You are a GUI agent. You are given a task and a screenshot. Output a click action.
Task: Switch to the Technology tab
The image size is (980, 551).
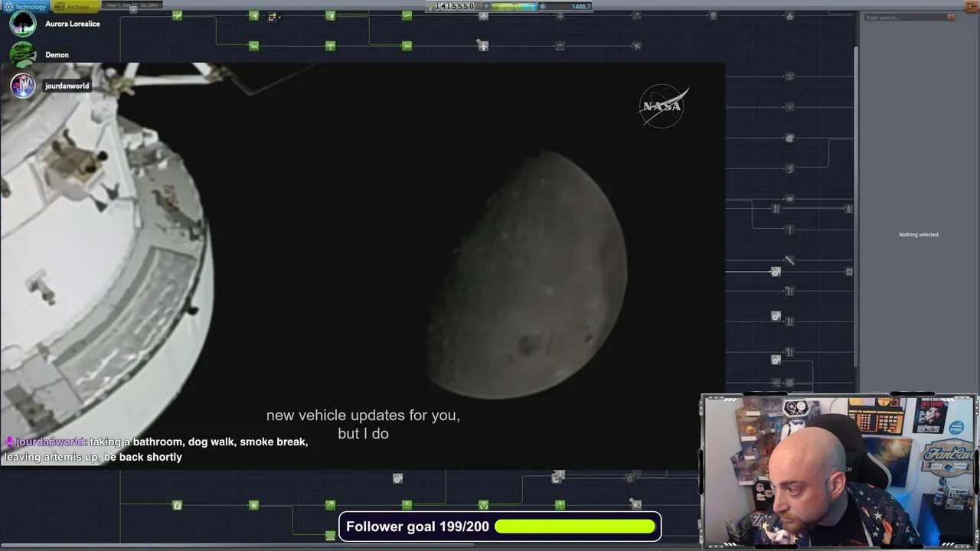(x=25, y=7)
